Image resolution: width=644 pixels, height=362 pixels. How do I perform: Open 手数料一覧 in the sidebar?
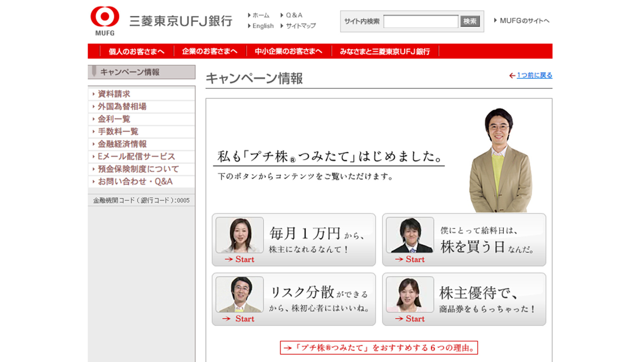(x=118, y=131)
